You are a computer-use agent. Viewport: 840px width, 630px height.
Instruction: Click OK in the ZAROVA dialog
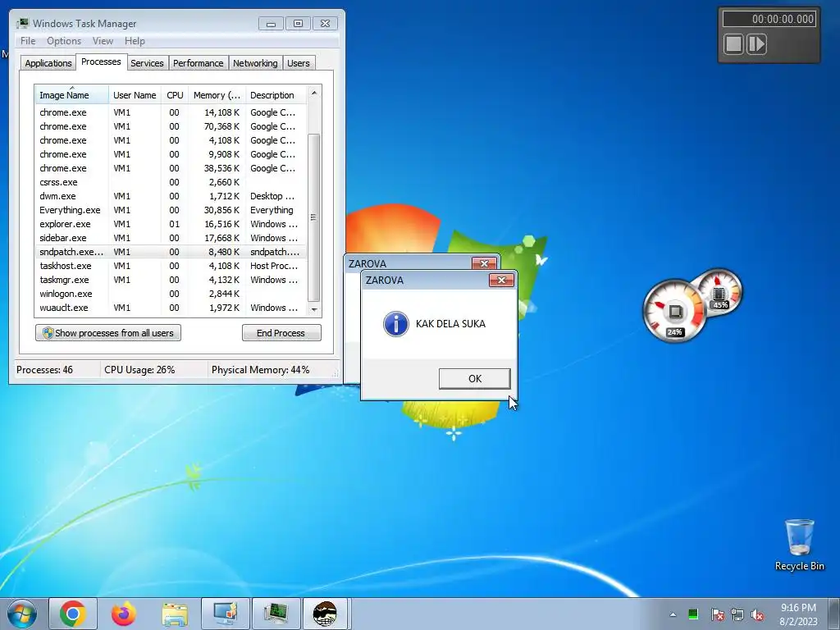(475, 379)
